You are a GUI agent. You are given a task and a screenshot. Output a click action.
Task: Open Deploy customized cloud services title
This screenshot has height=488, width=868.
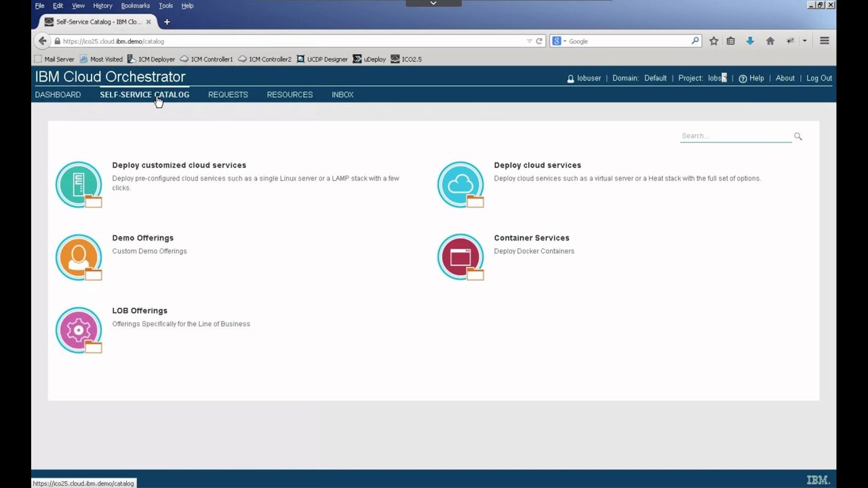[x=179, y=165]
